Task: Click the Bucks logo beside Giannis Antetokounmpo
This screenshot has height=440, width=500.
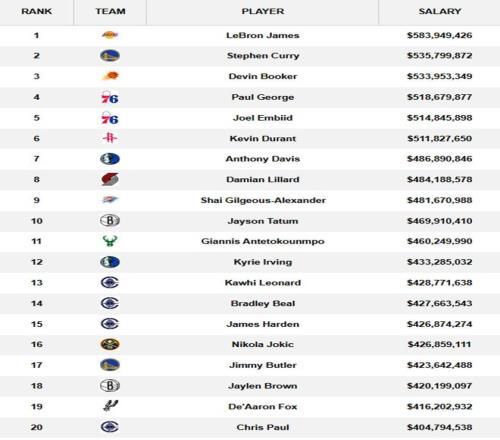Action: pyautogui.click(x=110, y=241)
